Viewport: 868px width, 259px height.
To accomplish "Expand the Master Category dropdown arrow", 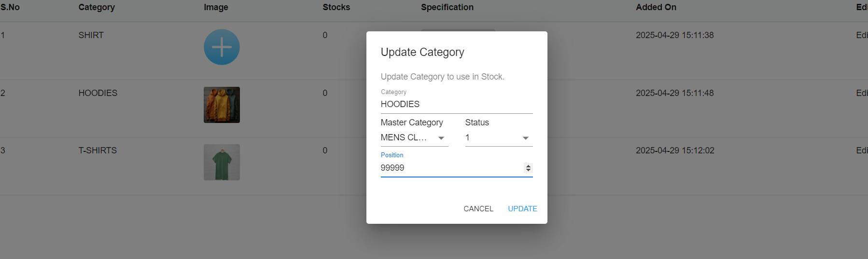I will (441, 138).
